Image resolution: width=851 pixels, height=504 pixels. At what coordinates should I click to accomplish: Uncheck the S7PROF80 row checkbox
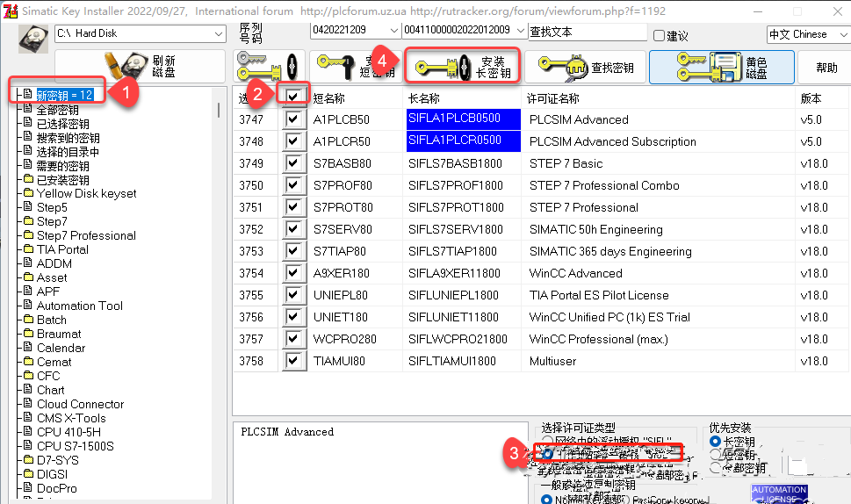point(293,185)
